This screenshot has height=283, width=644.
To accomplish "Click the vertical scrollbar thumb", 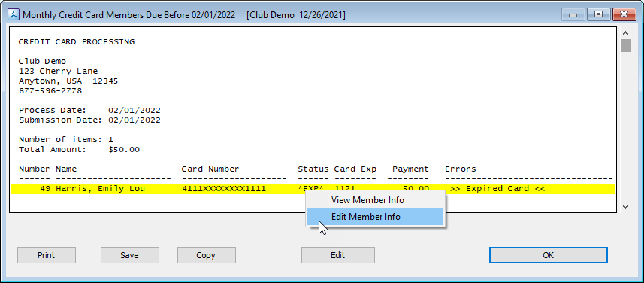I will pyautogui.click(x=625, y=45).
